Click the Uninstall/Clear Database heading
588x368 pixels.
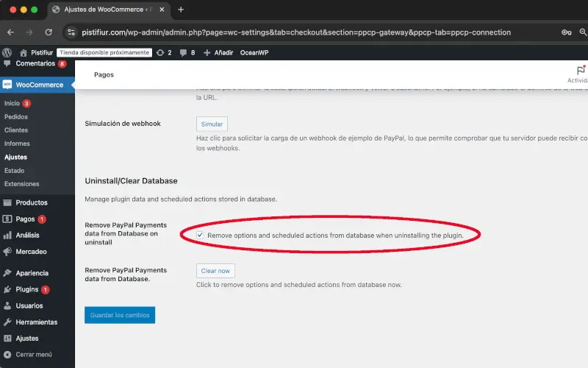[x=131, y=181]
